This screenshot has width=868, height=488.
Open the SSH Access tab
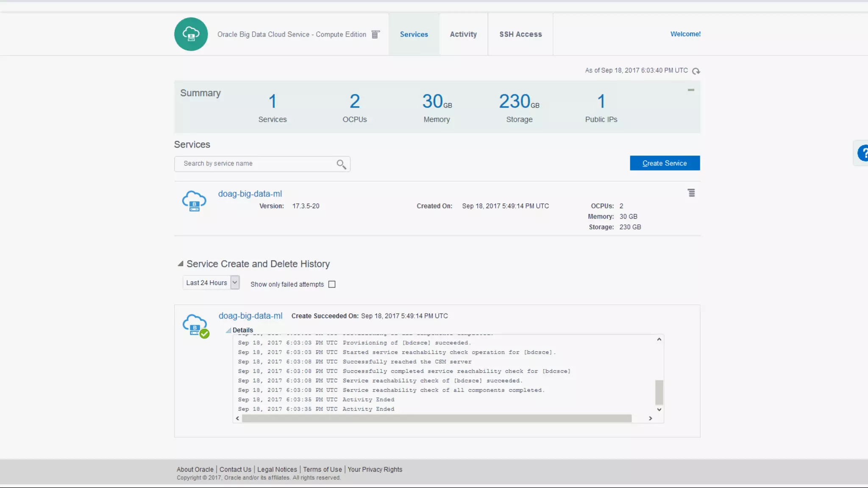pyautogui.click(x=520, y=34)
